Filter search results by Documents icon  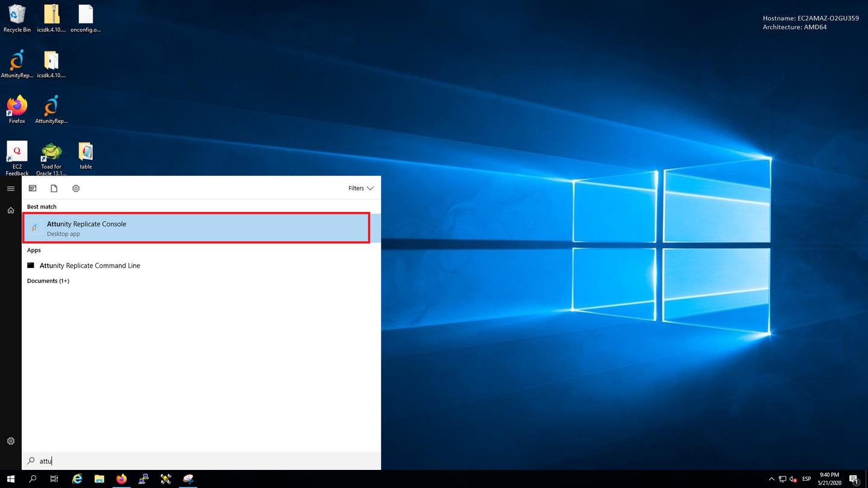[x=54, y=189]
